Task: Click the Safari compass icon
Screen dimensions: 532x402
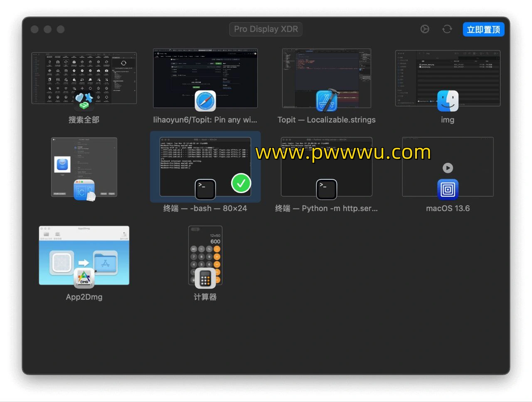Action: (x=205, y=101)
